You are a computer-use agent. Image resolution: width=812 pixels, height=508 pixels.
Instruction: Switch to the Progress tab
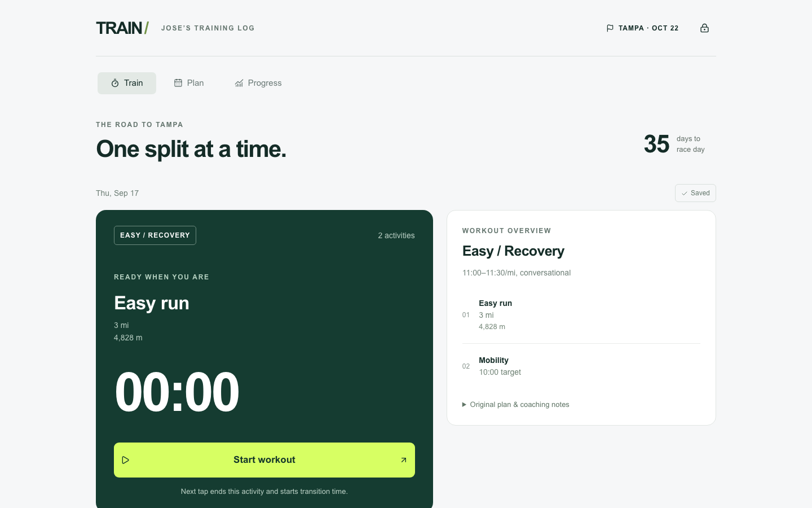coord(258,83)
